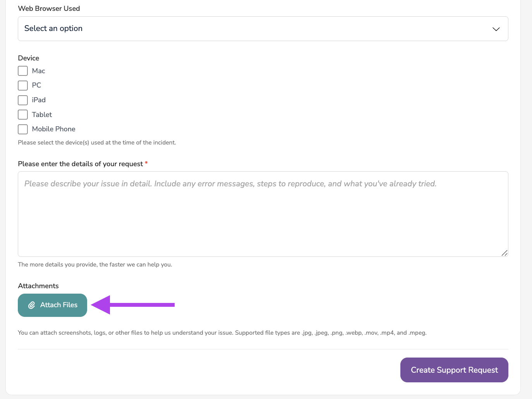This screenshot has width=532, height=399.
Task: Submit with Create Support Request button
Action: pos(454,370)
